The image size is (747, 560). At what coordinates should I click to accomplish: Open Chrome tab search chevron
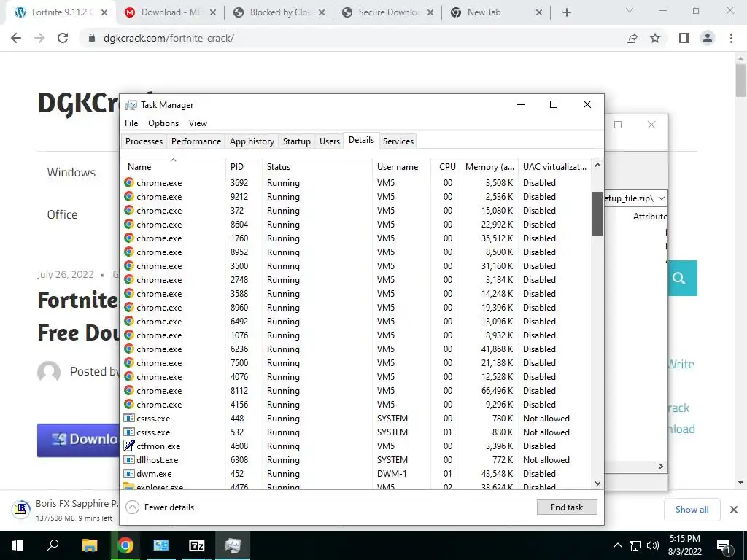[630, 11]
